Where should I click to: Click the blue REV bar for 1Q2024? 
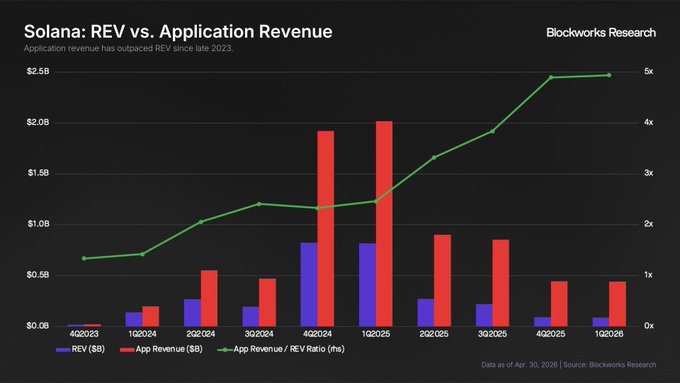[x=134, y=319]
